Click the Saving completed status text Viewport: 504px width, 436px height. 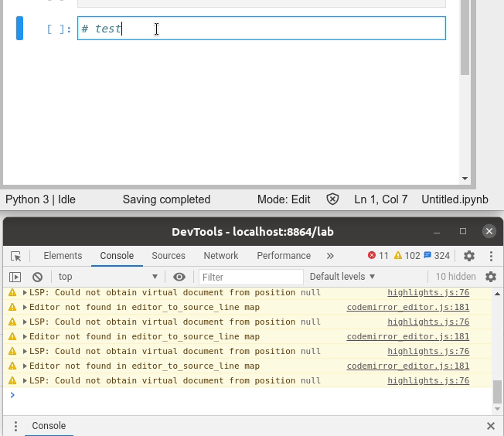[166, 199]
